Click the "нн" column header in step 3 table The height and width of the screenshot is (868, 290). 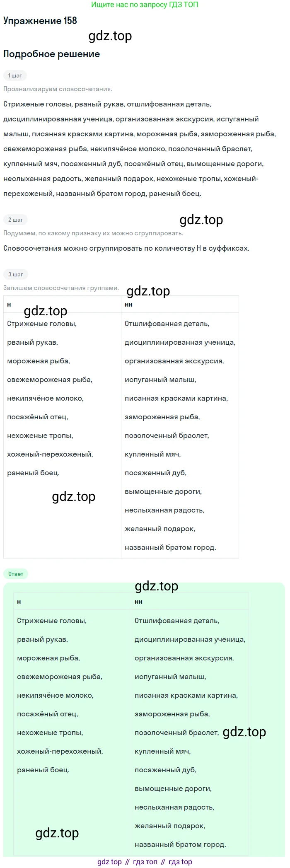128,305
